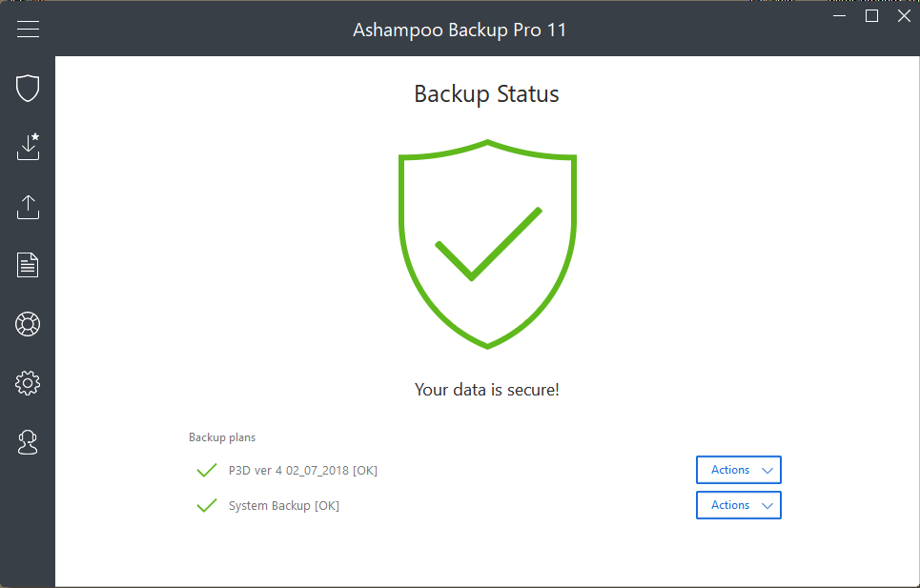Image resolution: width=920 pixels, height=588 pixels.
Task: Open the settings gear icon
Action: click(x=28, y=383)
